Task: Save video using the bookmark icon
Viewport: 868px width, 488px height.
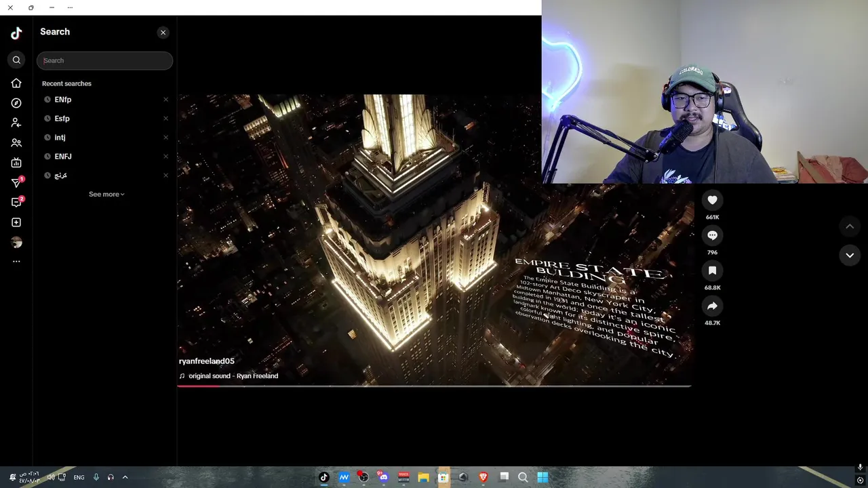Action: click(x=712, y=270)
